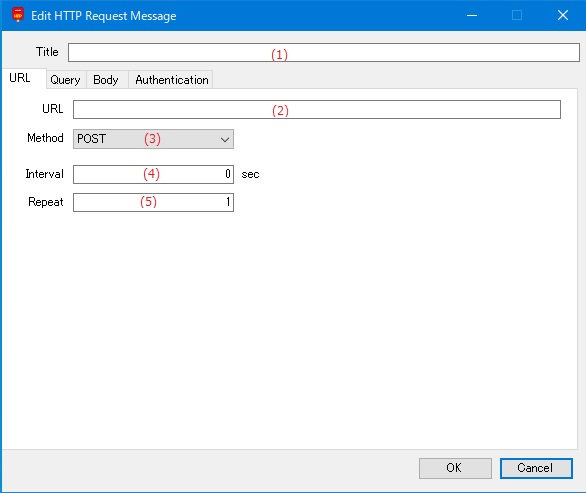Click the Repeat label
This screenshot has width=586, height=493.
[x=46, y=202]
